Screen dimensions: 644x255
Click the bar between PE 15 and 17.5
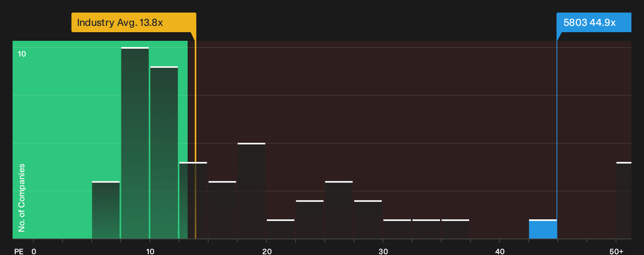click(x=222, y=210)
